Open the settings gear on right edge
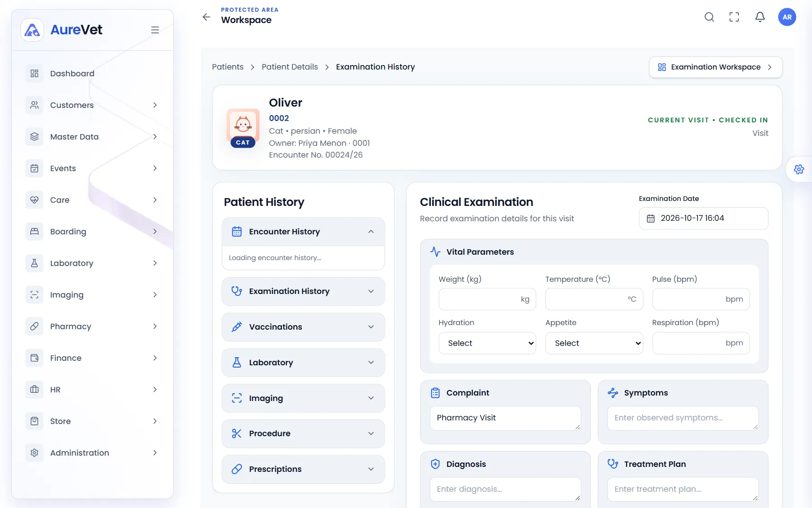 799,169
